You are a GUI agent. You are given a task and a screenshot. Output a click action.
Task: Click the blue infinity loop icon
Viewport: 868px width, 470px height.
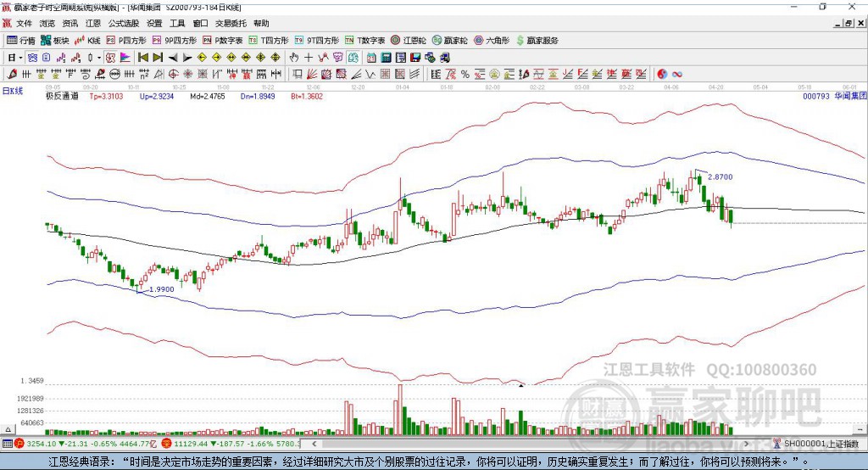[x=676, y=75]
